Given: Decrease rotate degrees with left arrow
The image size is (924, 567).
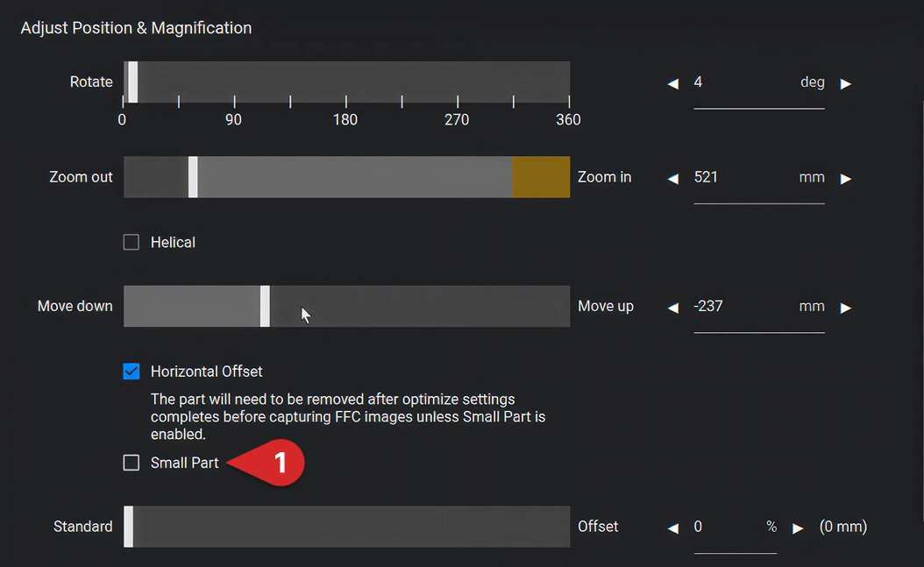Looking at the screenshot, I should pos(673,83).
